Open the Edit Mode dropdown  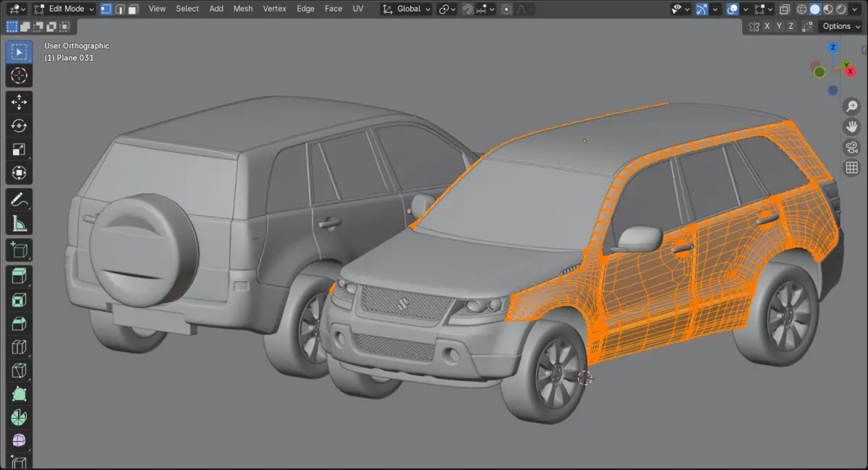tap(63, 9)
